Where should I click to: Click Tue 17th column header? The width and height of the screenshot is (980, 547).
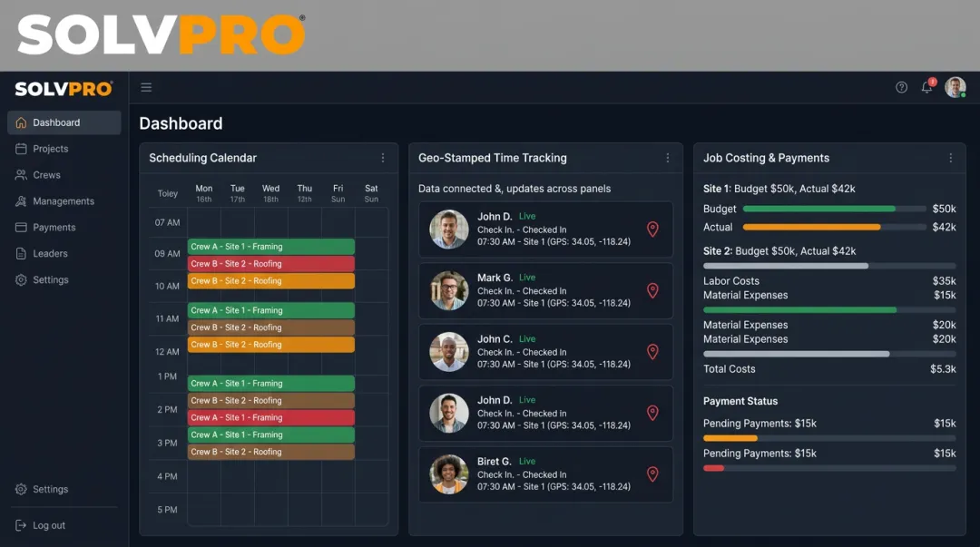coord(238,193)
